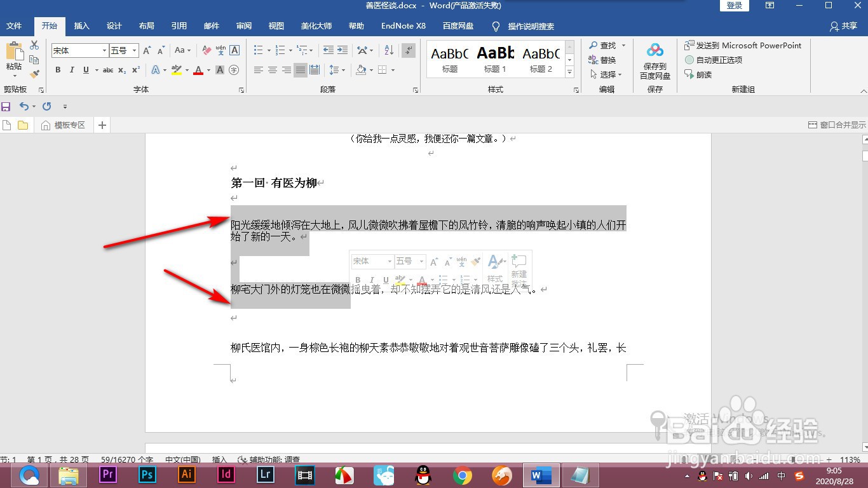Open the 五号 font size dropdown

133,50
